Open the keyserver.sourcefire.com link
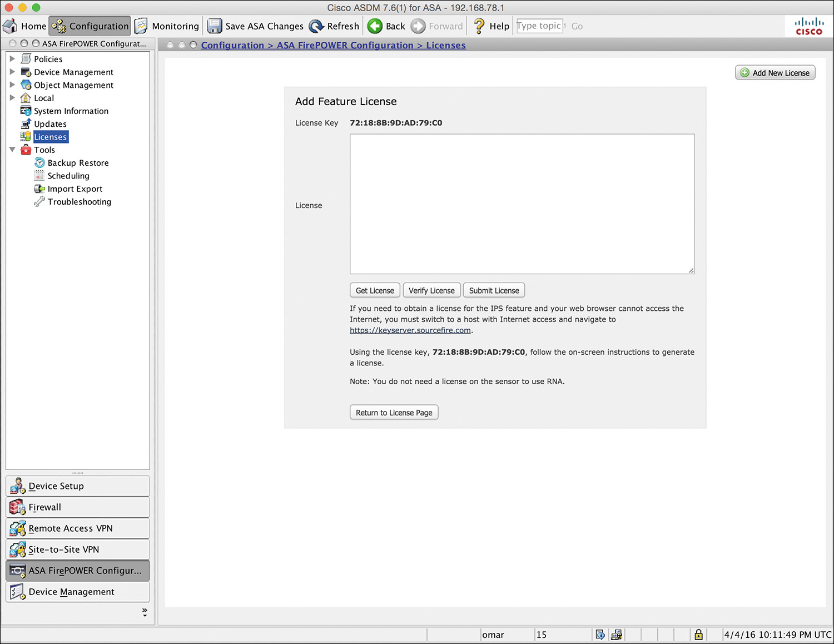834x644 pixels. coord(410,330)
